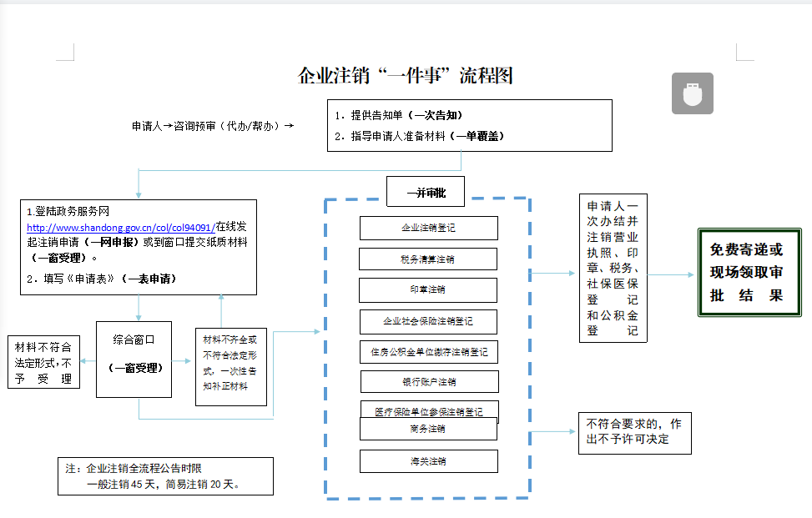The height and width of the screenshot is (518, 812).
Task: Click the gray floating widget icon
Action: [693, 93]
